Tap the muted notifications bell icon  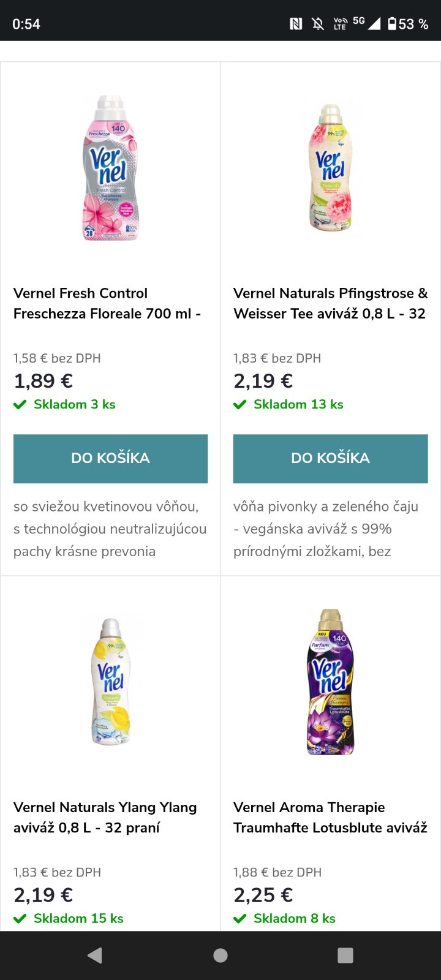(318, 24)
